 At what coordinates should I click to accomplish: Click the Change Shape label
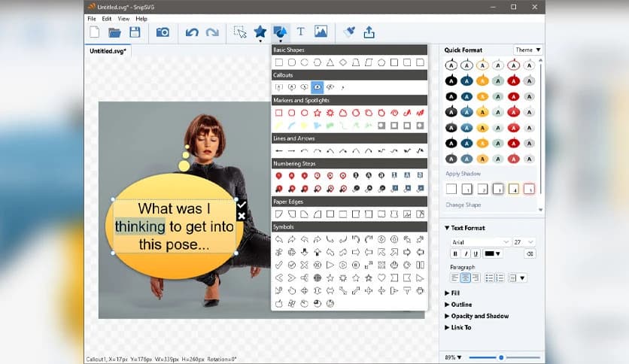(x=463, y=205)
